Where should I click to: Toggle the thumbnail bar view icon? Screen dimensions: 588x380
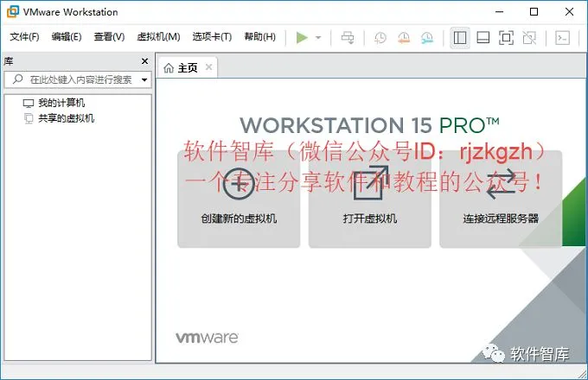(x=483, y=37)
